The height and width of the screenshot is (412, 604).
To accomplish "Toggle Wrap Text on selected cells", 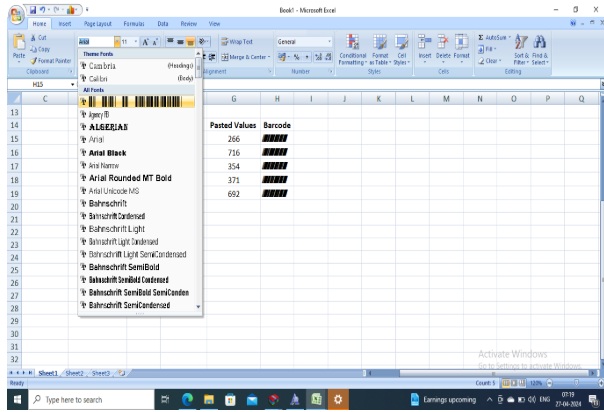I will click(237, 42).
